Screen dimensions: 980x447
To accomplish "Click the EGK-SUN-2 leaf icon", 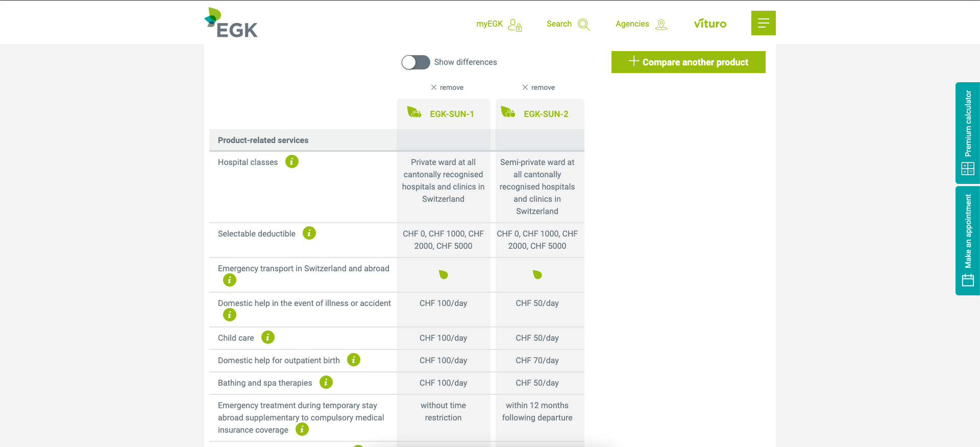I will click(x=508, y=112).
